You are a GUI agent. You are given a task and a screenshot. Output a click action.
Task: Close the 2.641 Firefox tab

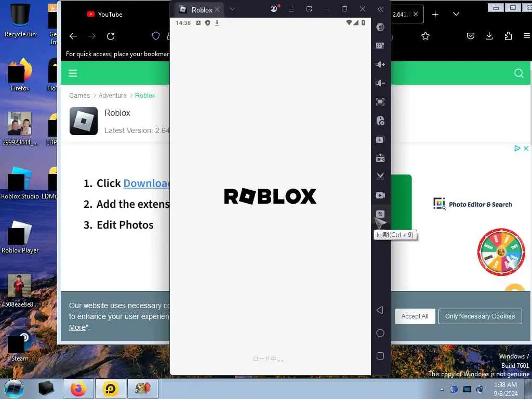(x=416, y=14)
